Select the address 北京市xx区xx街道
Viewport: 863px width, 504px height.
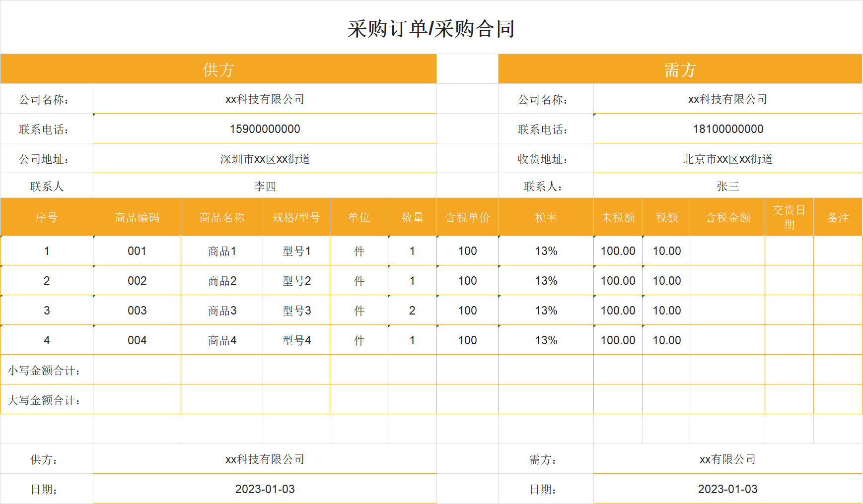728,159
